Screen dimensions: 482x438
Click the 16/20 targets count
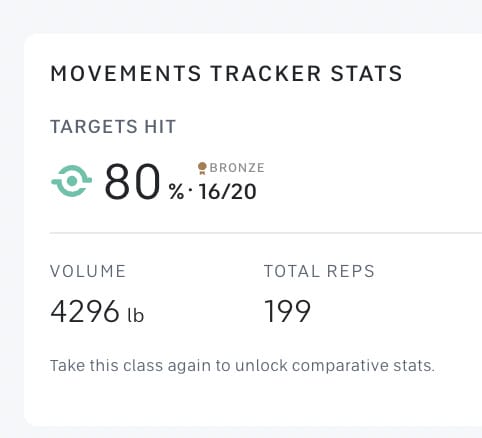(228, 192)
